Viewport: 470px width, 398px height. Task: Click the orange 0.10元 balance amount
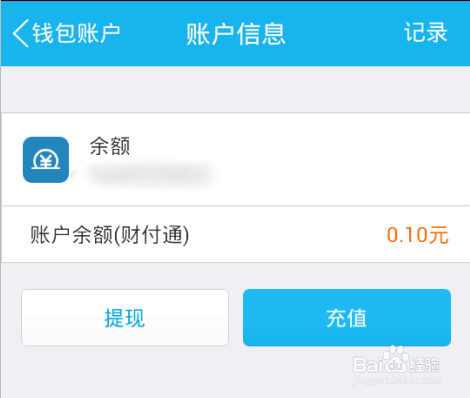pyautogui.click(x=417, y=235)
